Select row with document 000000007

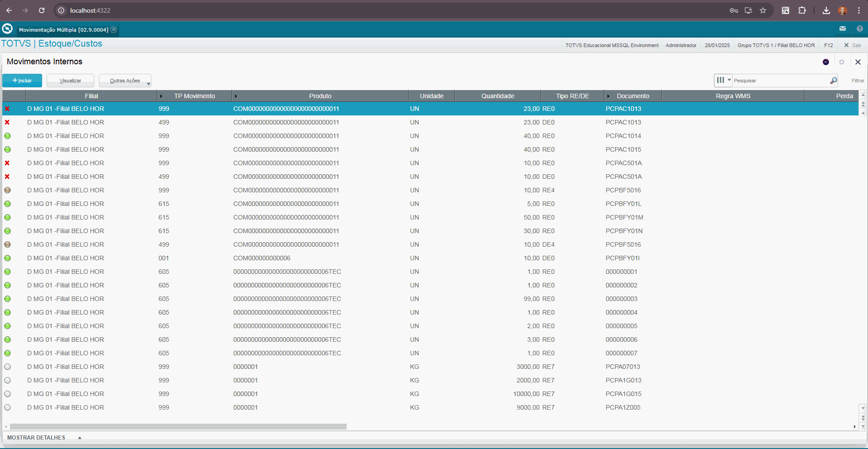[x=430, y=353]
